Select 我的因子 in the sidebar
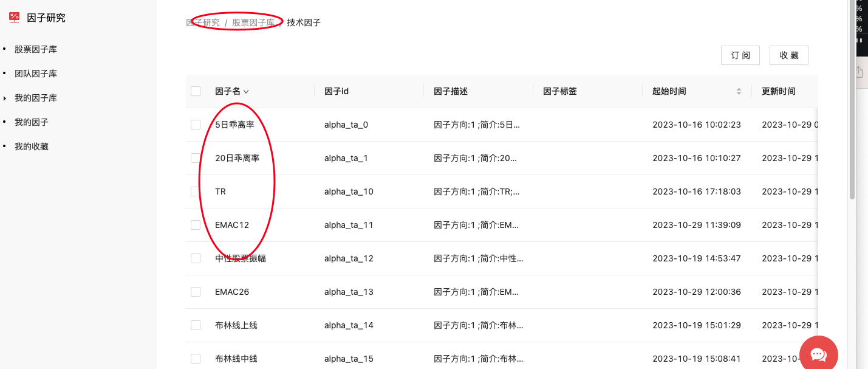The image size is (868, 369). tap(32, 122)
